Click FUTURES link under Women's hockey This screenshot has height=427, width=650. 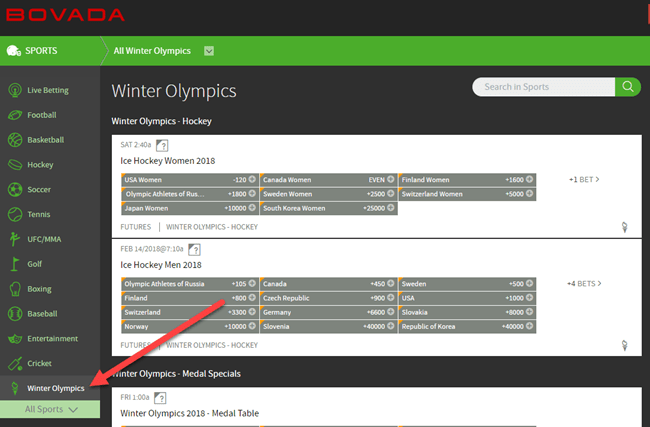click(135, 227)
